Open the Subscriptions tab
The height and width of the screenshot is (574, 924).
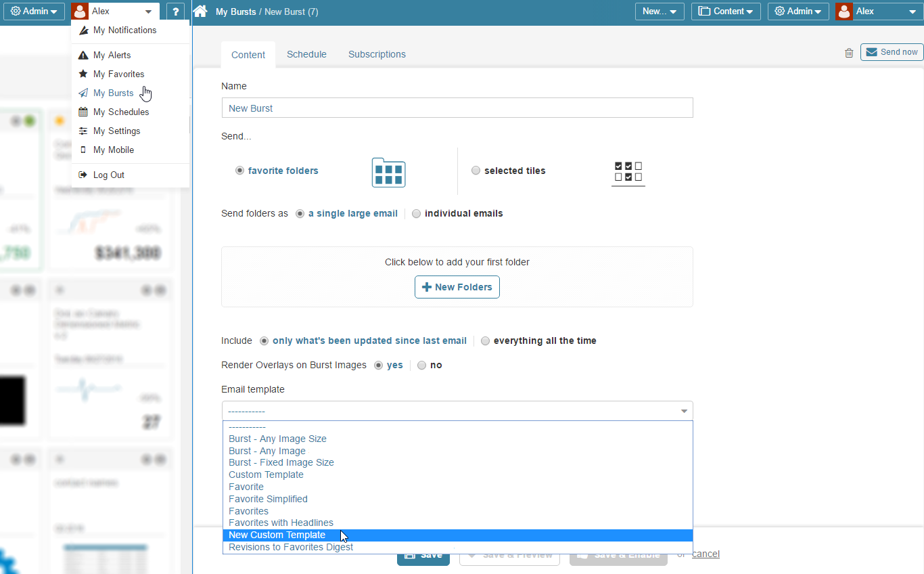tap(377, 54)
